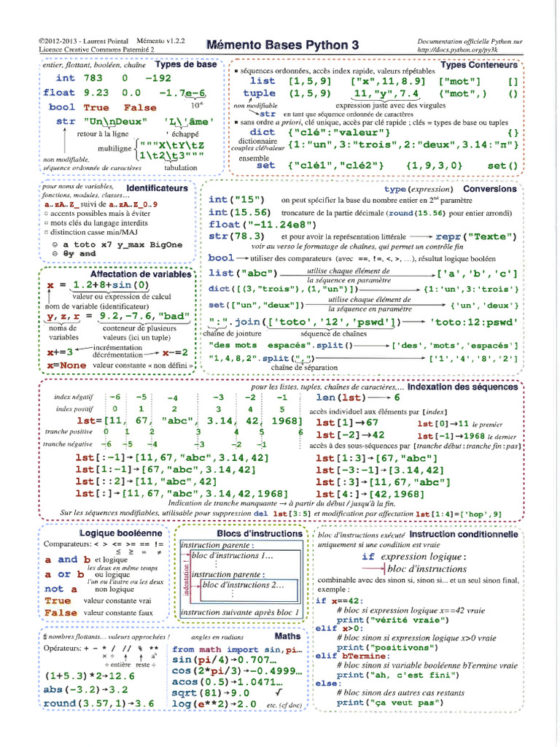560x747 pixels.
Task: Click the "a and b" logical operator
Action: (68, 560)
